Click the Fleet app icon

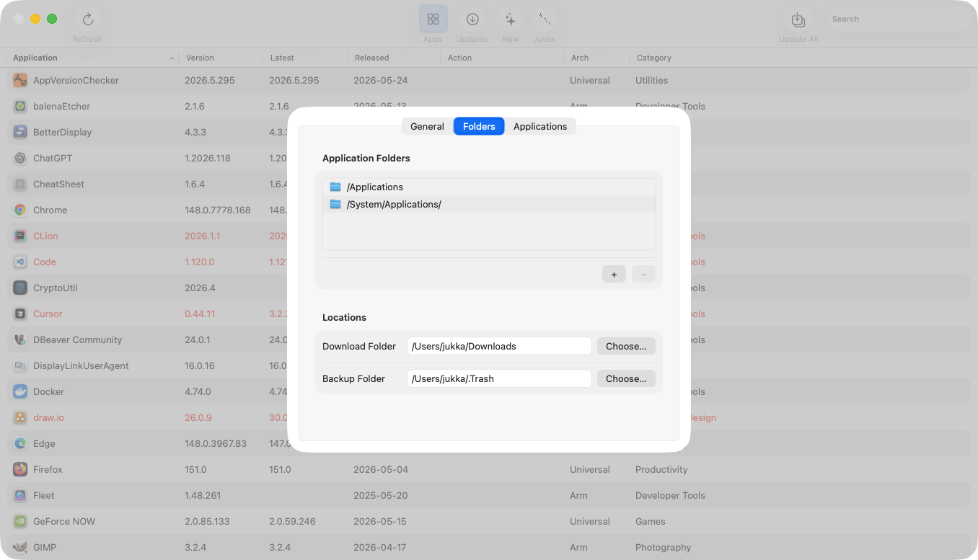point(20,495)
